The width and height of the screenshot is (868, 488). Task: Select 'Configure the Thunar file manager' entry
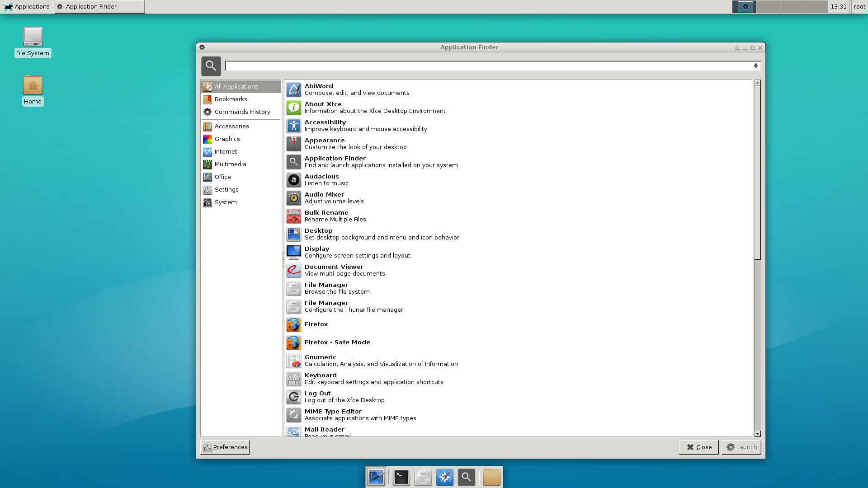[518, 306]
